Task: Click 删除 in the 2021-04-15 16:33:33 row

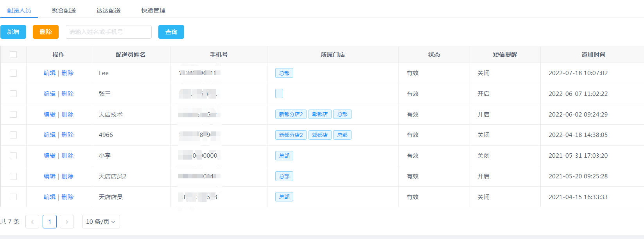Action: coord(68,197)
